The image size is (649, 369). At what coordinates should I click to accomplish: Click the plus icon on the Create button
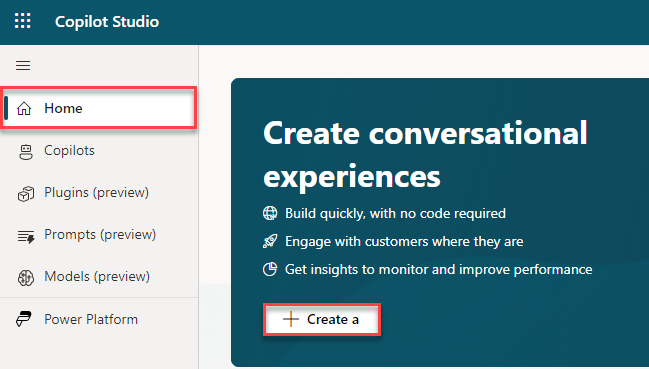(291, 319)
